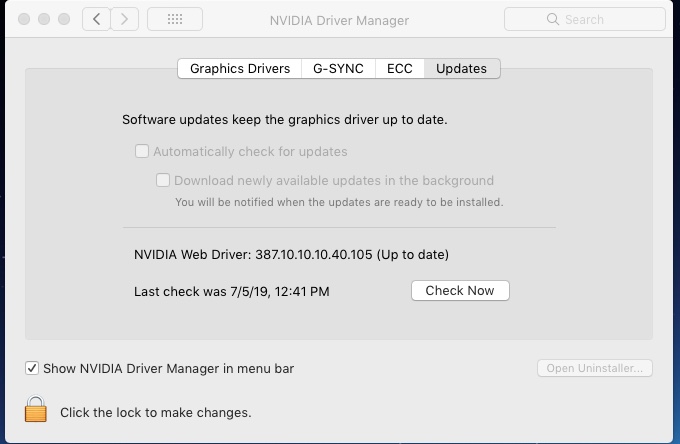Click the 'Last check was 7/5/19' text
The width and height of the screenshot is (680, 444).
(232, 291)
